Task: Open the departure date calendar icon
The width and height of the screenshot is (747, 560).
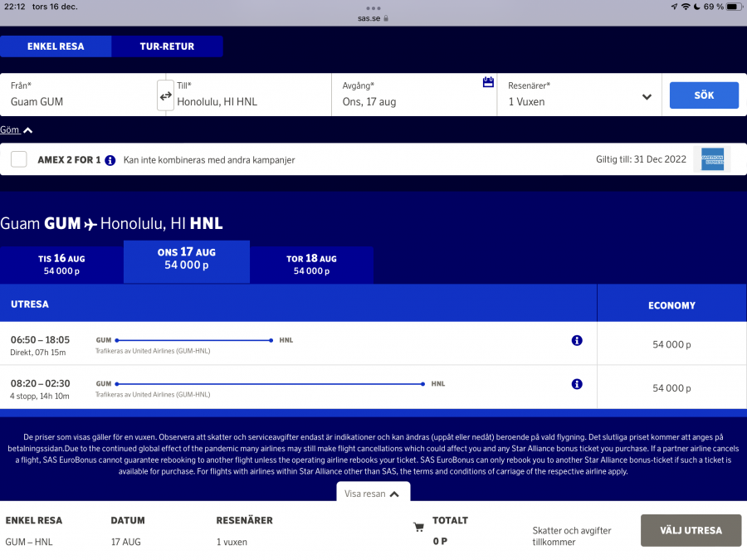Action: 488,82
